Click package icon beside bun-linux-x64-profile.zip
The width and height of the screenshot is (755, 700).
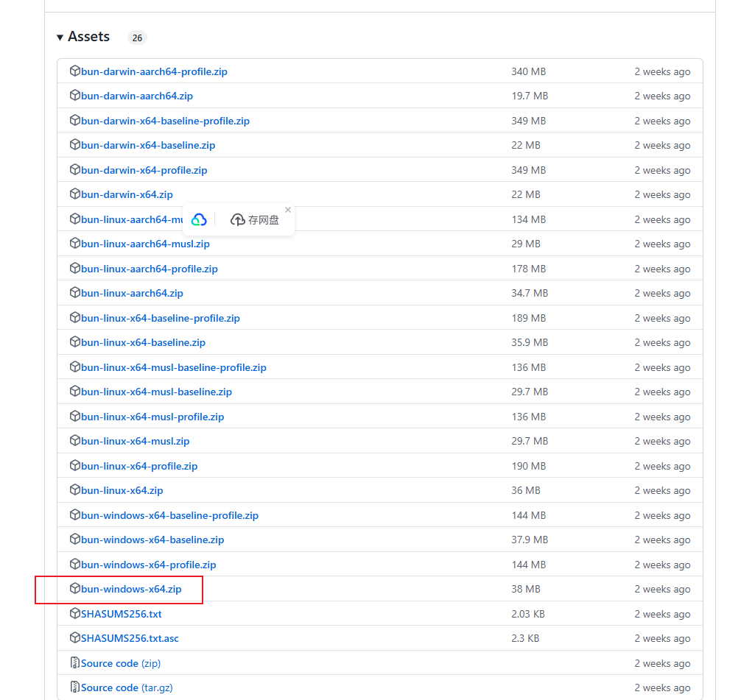pyautogui.click(x=74, y=465)
